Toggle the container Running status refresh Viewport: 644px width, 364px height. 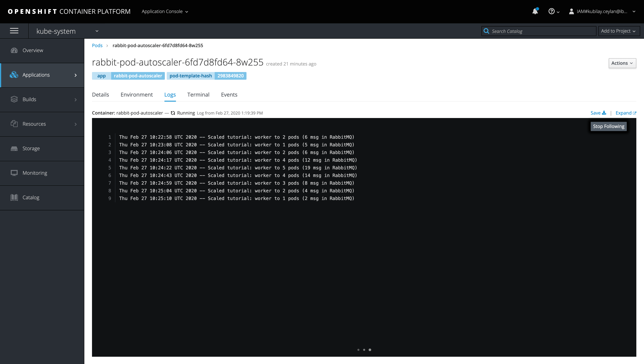(x=173, y=113)
